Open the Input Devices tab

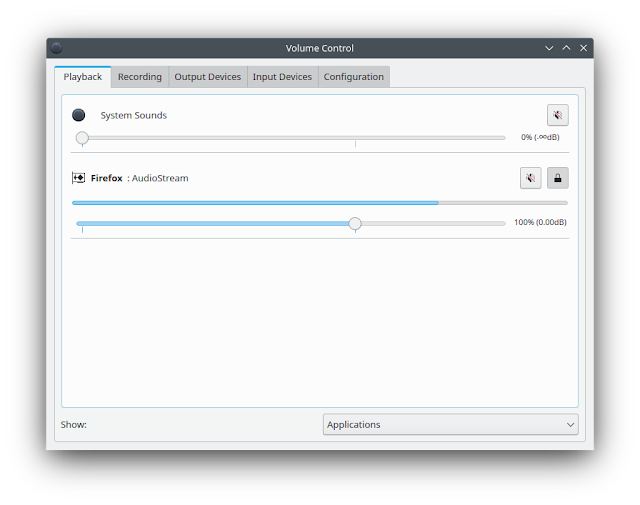pos(282,77)
